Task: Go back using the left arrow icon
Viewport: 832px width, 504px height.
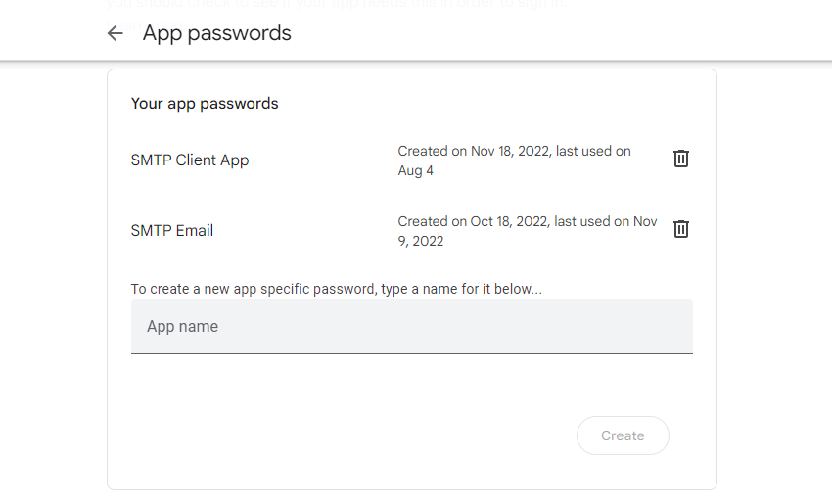Action: point(116,33)
